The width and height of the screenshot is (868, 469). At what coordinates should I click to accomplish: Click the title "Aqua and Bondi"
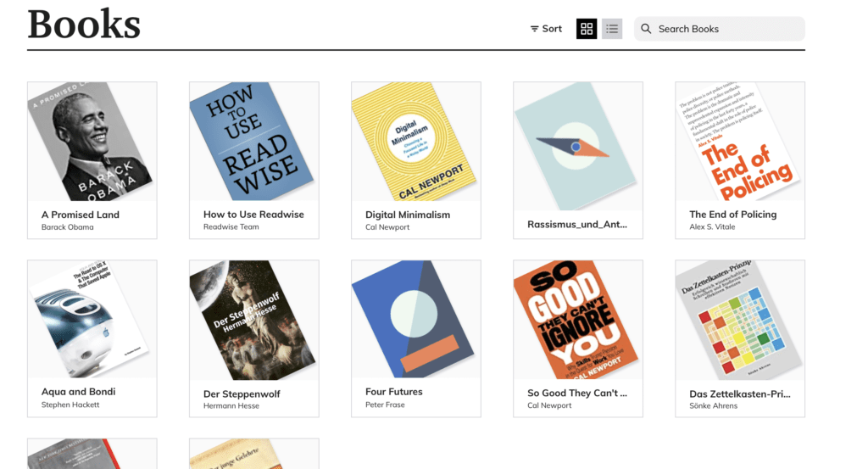79,392
